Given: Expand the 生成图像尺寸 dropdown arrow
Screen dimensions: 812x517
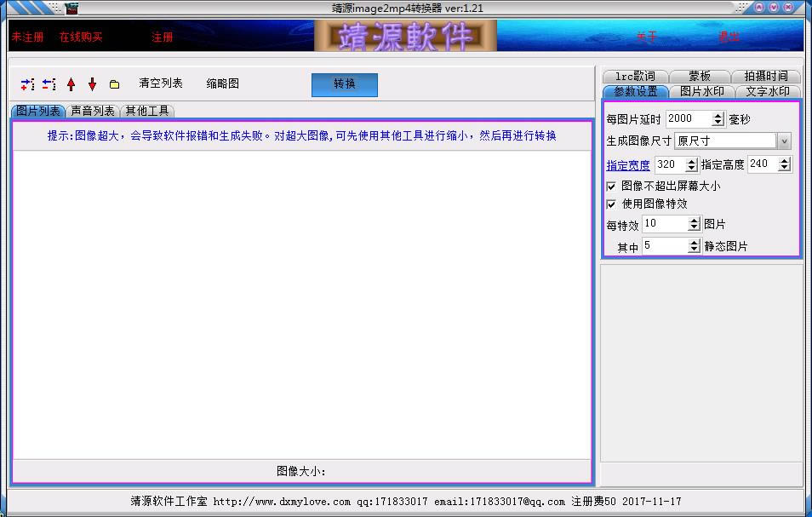Looking at the screenshot, I should coord(784,141).
